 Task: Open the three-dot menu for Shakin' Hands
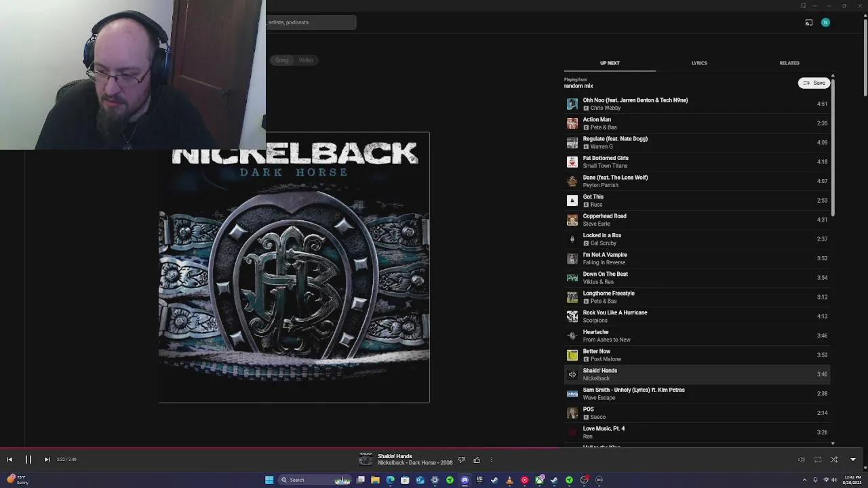(492, 460)
